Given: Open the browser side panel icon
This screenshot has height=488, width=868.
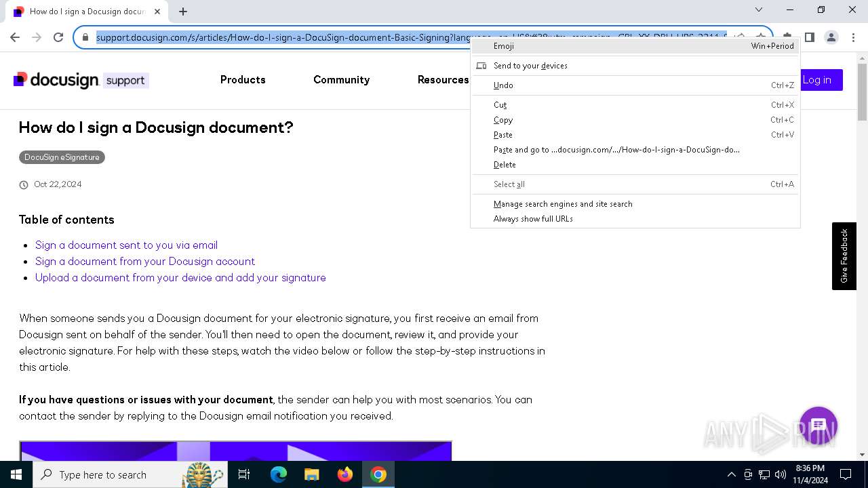Looking at the screenshot, I should click(x=809, y=37).
